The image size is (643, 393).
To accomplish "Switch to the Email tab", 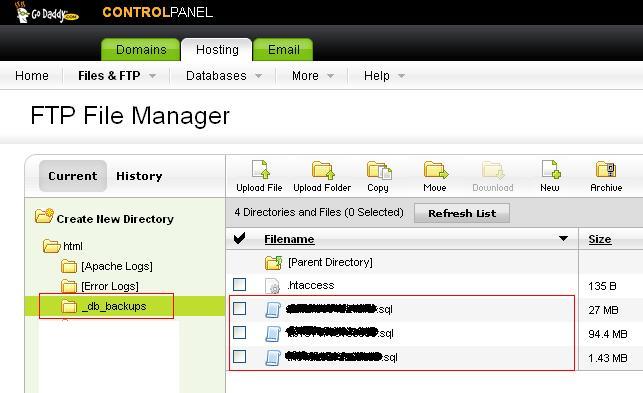I will (x=283, y=50).
